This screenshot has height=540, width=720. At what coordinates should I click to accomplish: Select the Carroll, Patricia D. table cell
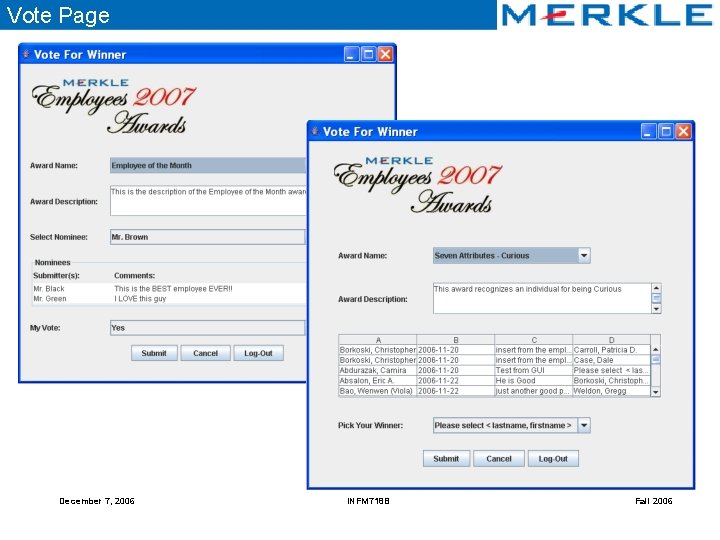612,350
